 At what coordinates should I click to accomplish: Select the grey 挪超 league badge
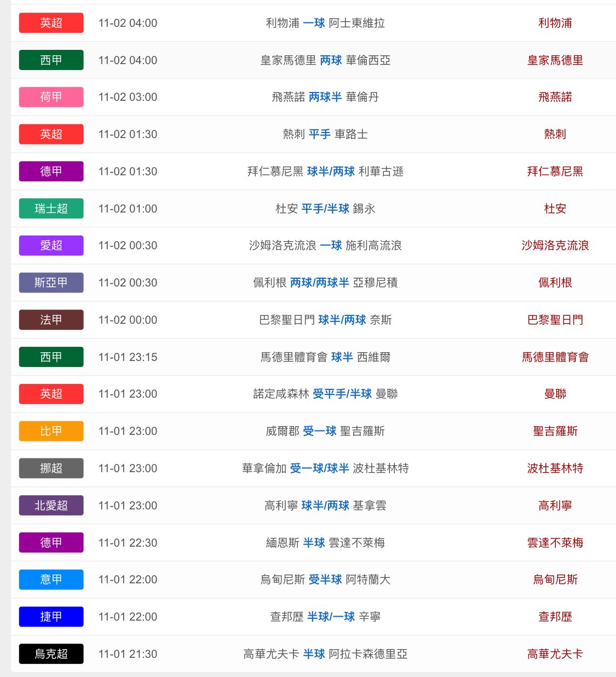click(51, 468)
